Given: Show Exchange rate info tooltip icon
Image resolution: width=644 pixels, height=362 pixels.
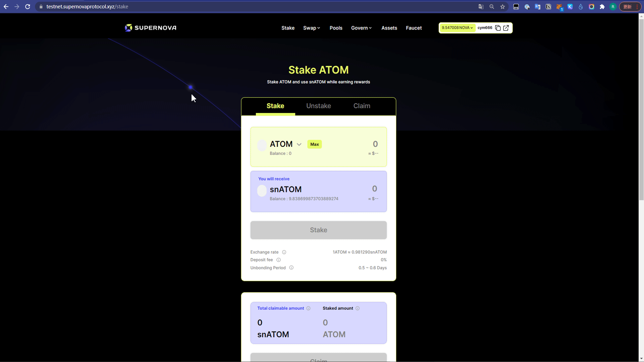Looking at the screenshot, I should [x=284, y=252].
